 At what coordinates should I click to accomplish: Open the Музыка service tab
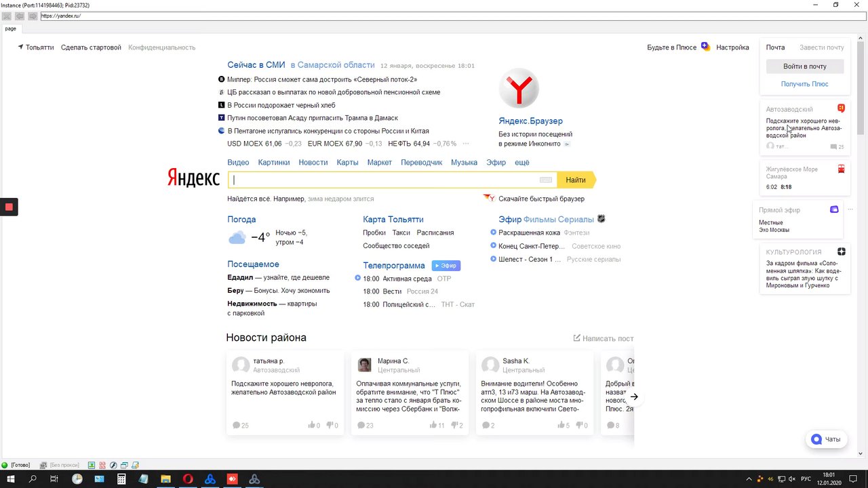[464, 163]
